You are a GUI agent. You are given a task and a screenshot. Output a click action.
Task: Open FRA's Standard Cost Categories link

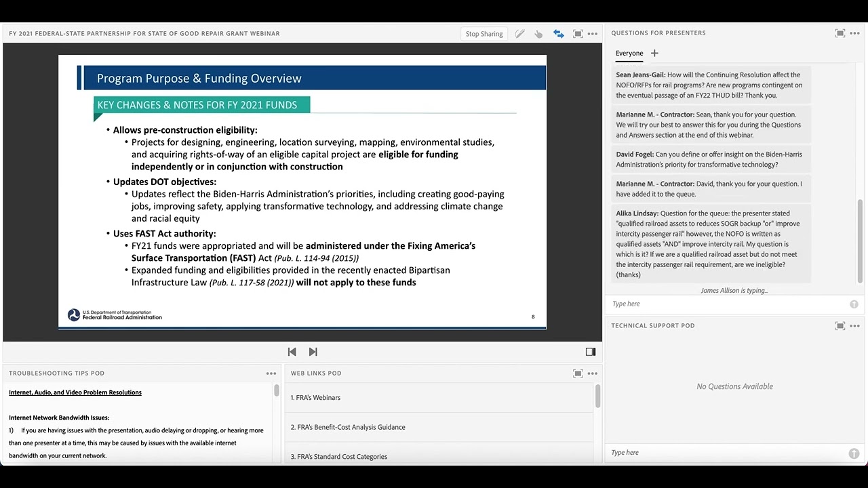point(339,457)
